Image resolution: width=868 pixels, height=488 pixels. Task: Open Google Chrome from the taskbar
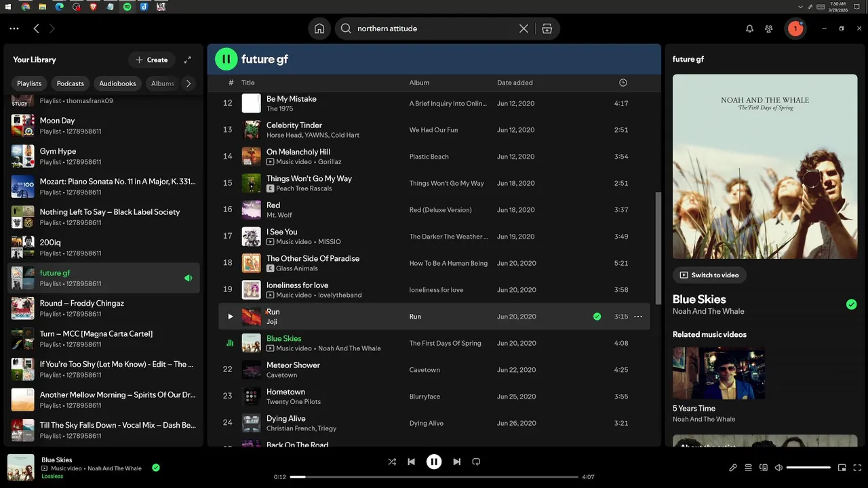point(25,6)
